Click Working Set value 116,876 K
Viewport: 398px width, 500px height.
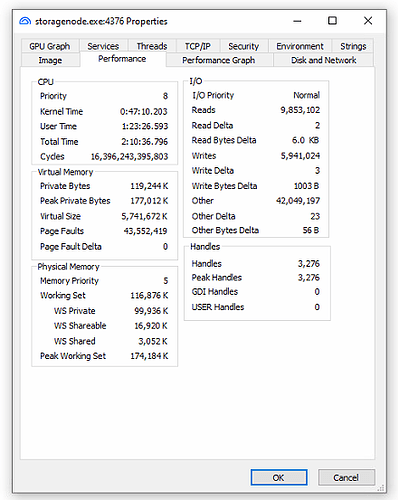(x=149, y=295)
